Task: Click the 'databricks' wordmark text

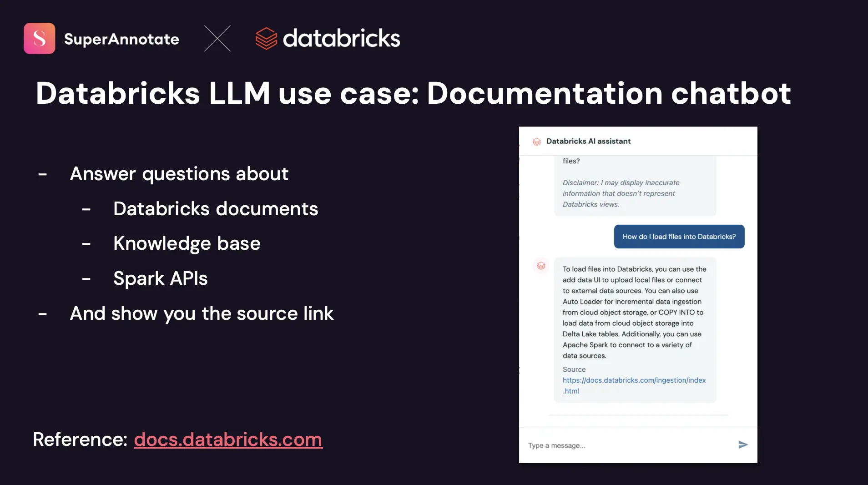Action: 342,38
